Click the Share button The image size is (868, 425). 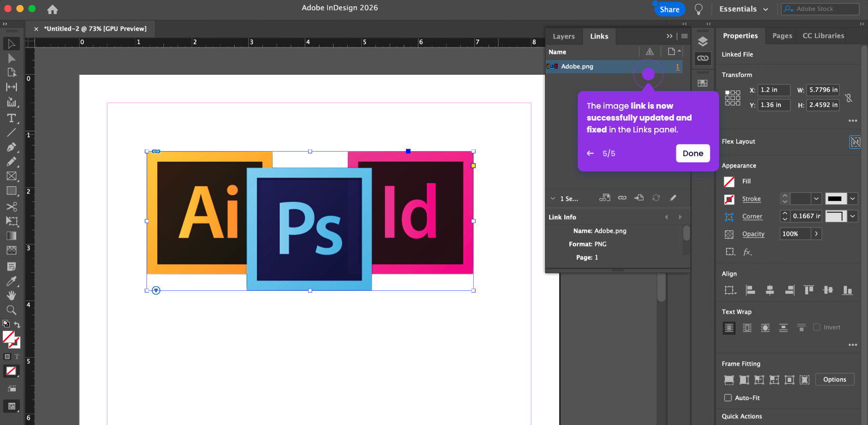pyautogui.click(x=670, y=9)
